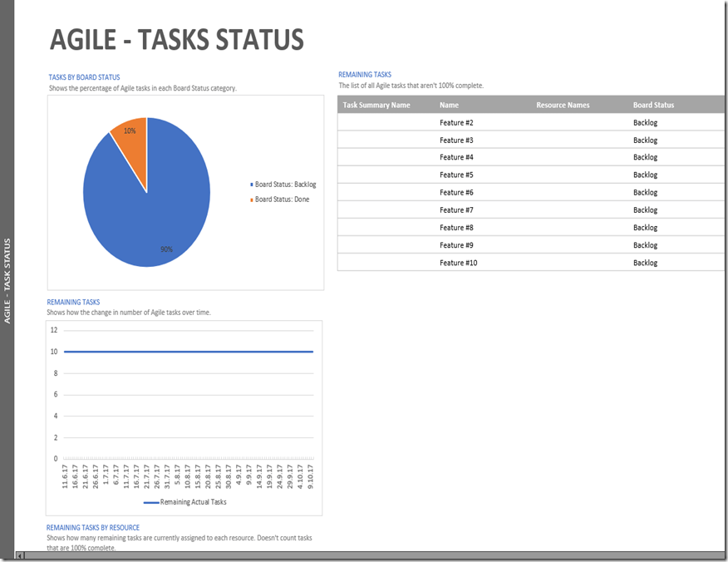Select the AGILE - TASKS STATUS report title
This screenshot has height=562, width=728.
[x=176, y=40]
